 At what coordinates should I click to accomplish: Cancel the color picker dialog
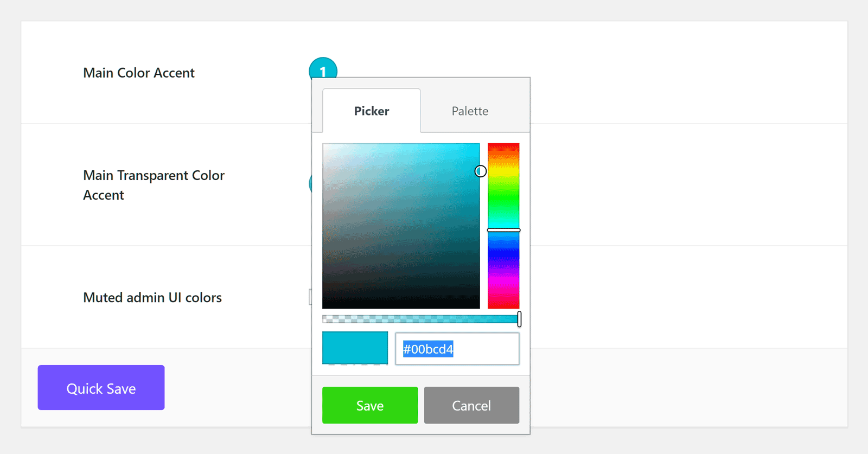click(471, 405)
